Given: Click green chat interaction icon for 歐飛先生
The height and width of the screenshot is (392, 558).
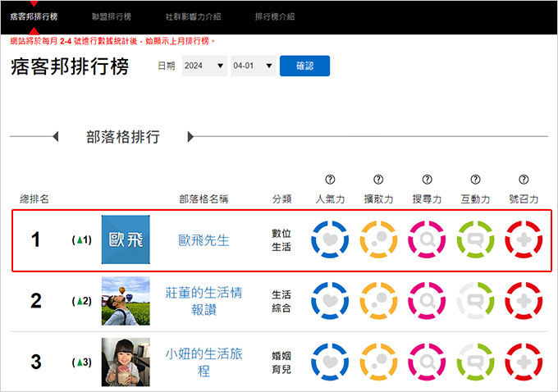Looking at the screenshot, I should (x=475, y=239).
